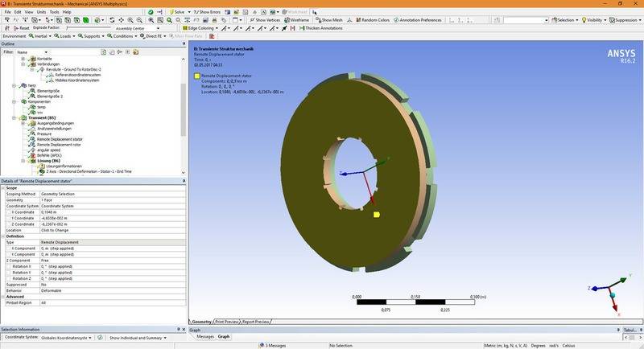Click the Behavior Deformable value field
Screen dimensions: 644x349
point(113,291)
